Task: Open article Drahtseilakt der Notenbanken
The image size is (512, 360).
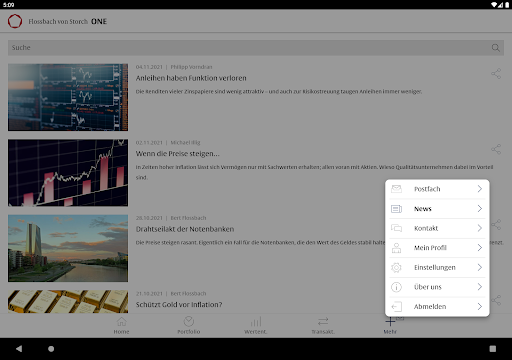Action: pyautogui.click(x=185, y=229)
